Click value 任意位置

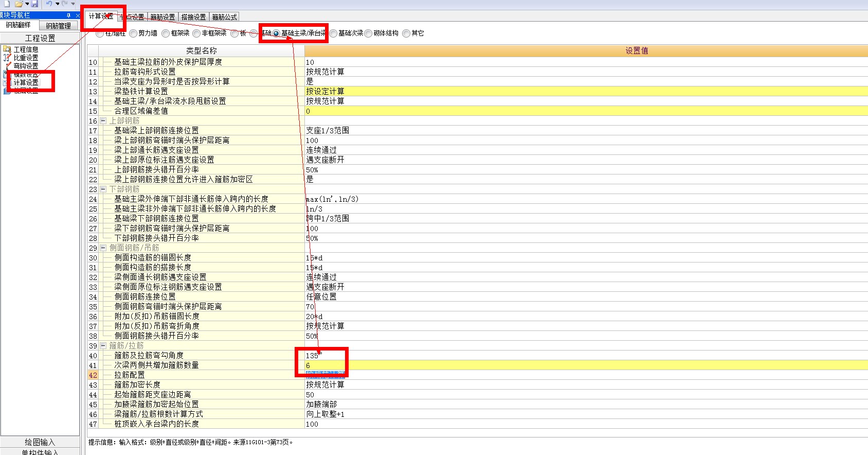[x=321, y=297]
